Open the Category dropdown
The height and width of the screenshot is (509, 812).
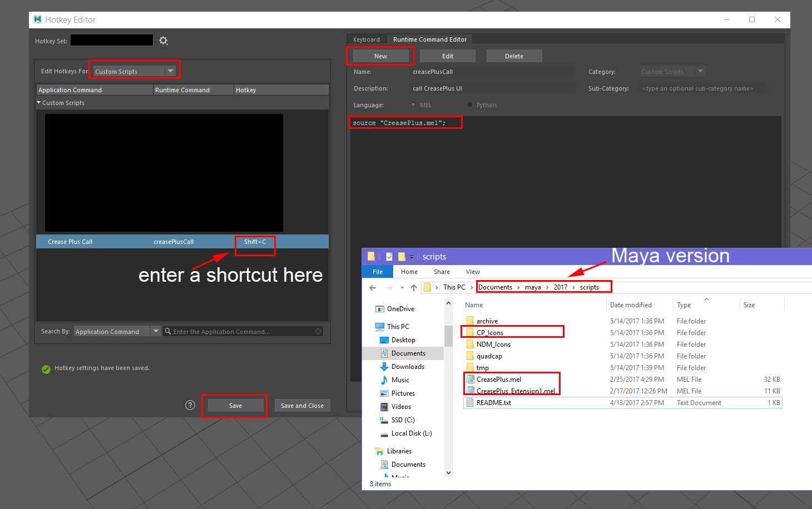point(672,71)
